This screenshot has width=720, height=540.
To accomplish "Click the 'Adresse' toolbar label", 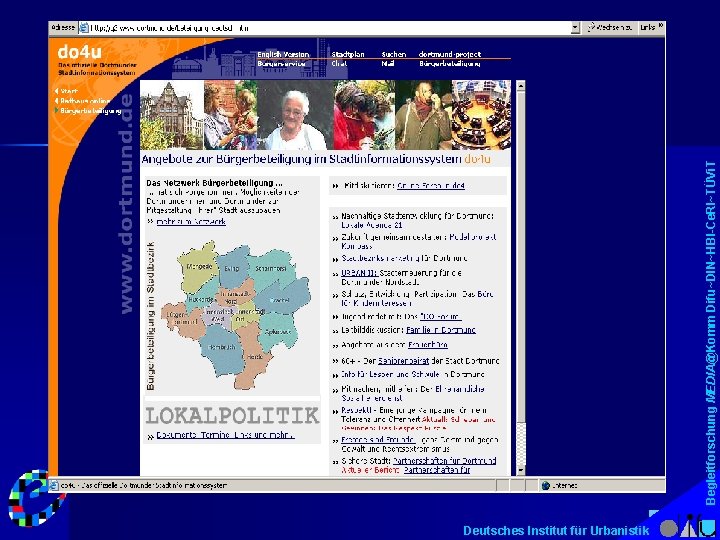I will point(63,28).
